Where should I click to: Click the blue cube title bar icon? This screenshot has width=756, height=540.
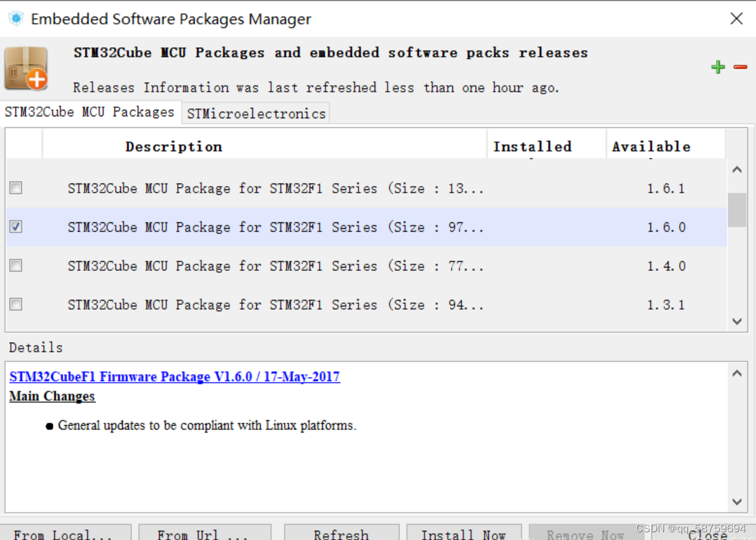pyautogui.click(x=16, y=19)
